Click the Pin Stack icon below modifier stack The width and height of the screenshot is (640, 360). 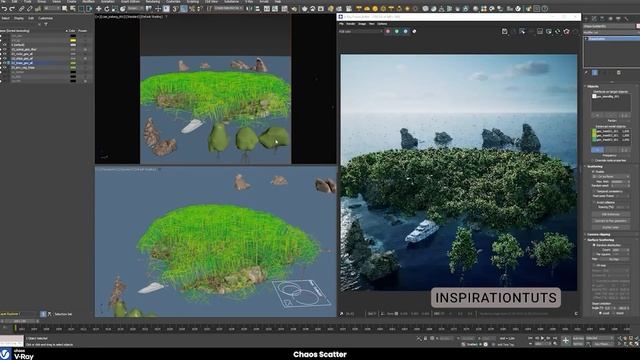point(587,73)
